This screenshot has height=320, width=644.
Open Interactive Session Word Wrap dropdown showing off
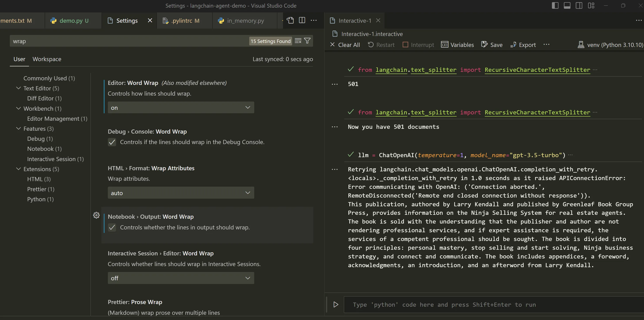pyautogui.click(x=181, y=278)
